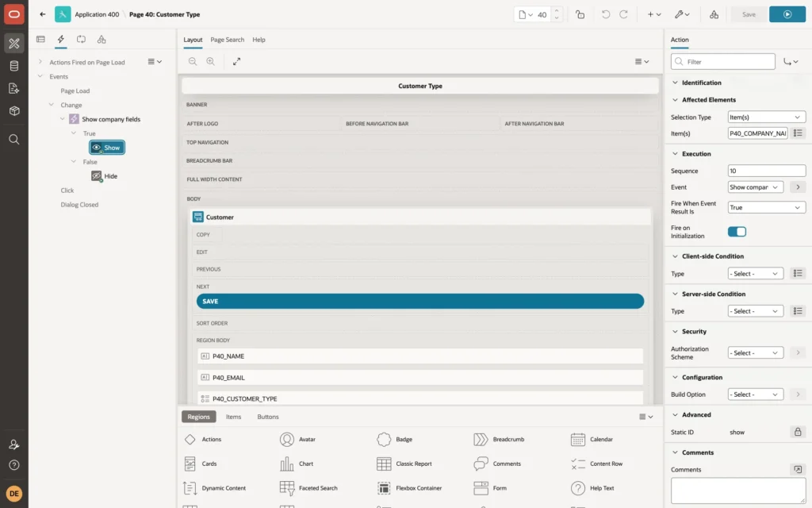Viewport: 812px width, 508px height.
Task: Click the Filter property search field
Action: (x=723, y=62)
